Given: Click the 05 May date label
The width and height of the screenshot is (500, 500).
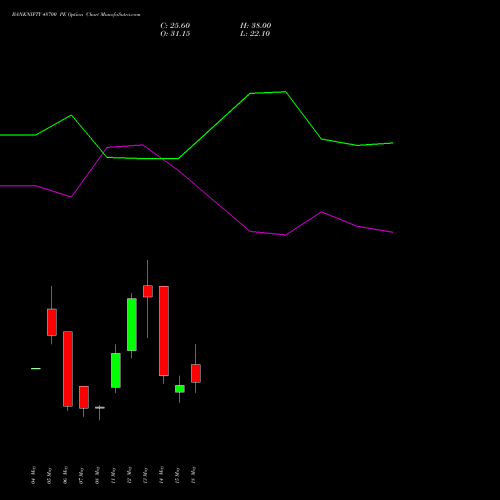Looking at the screenshot, I should pyautogui.click(x=49, y=475).
